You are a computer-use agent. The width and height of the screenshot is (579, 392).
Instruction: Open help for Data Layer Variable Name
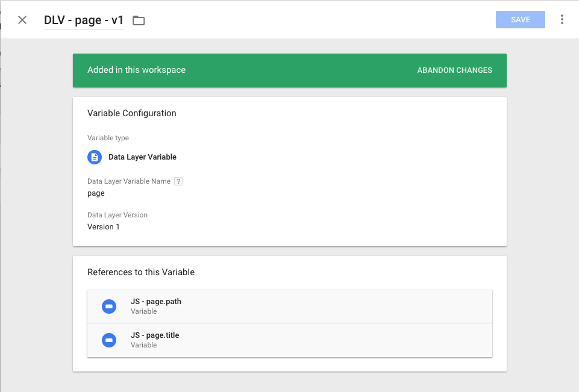pos(178,181)
